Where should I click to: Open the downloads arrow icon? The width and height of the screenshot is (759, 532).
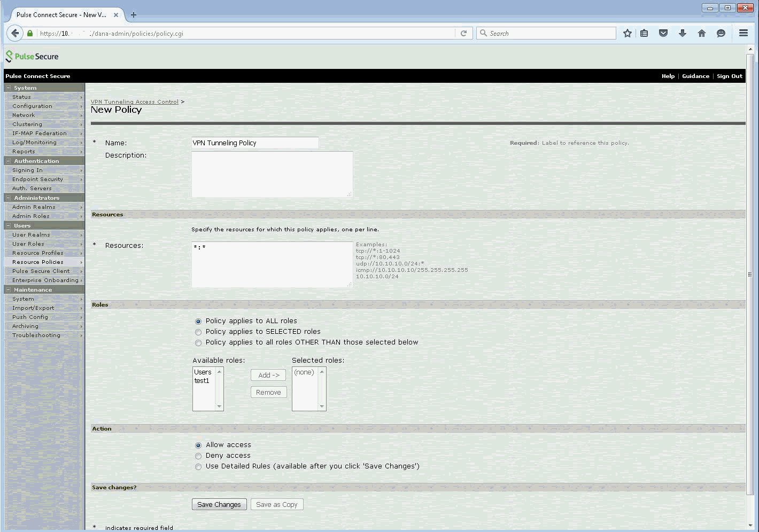pyautogui.click(x=683, y=33)
